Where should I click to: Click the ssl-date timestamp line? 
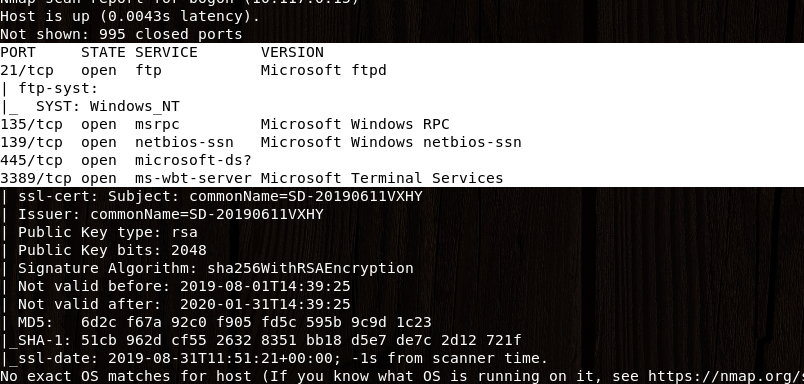[274, 358]
